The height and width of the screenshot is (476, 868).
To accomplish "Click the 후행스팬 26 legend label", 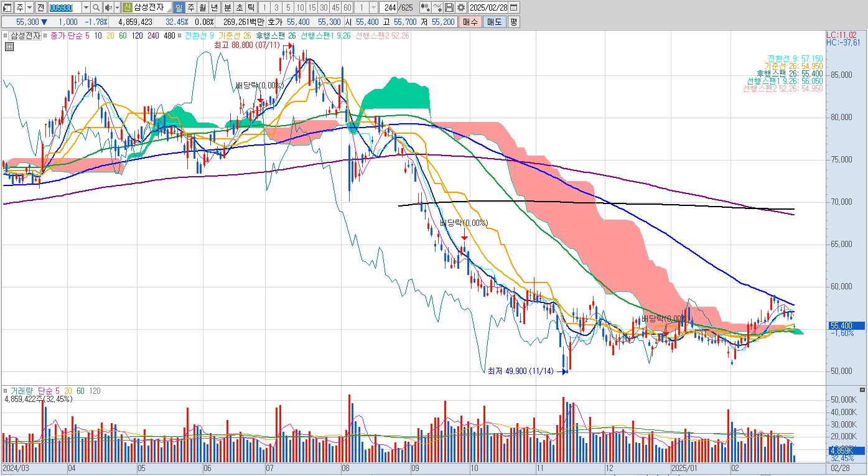I will click(x=276, y=36).
